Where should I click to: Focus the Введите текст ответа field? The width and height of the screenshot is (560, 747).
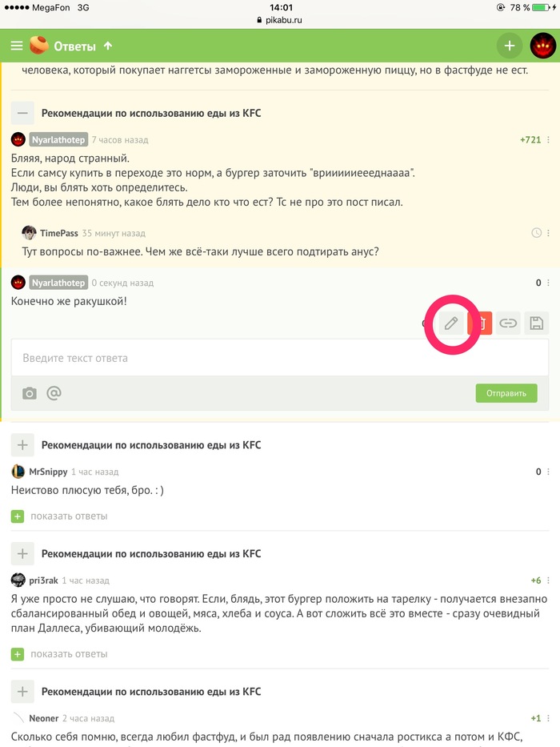point(280,358)
